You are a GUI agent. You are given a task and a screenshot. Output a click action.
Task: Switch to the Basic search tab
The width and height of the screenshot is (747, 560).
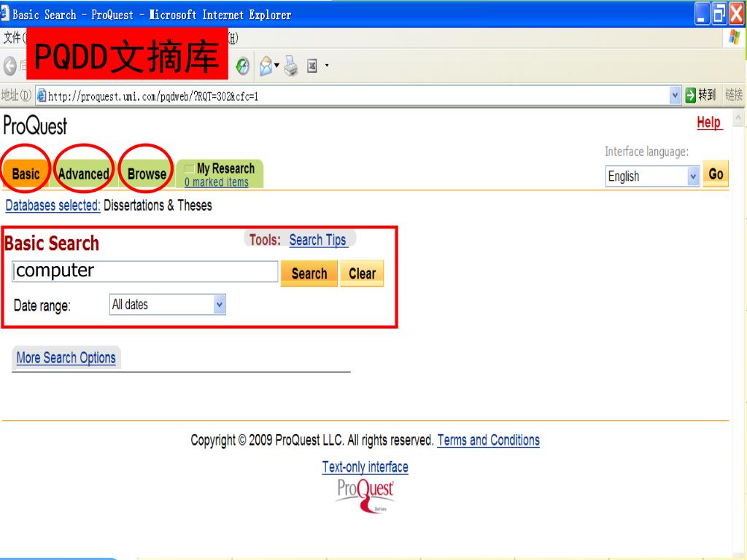26,174
